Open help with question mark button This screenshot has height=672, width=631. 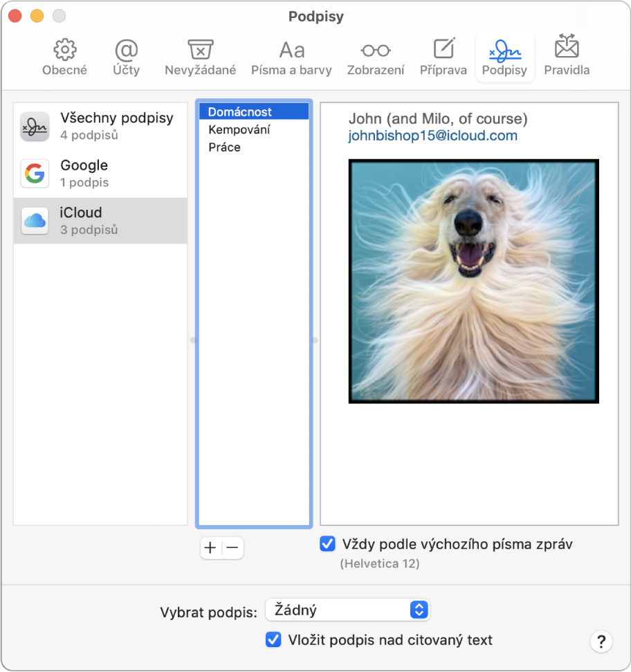[601, 642]
